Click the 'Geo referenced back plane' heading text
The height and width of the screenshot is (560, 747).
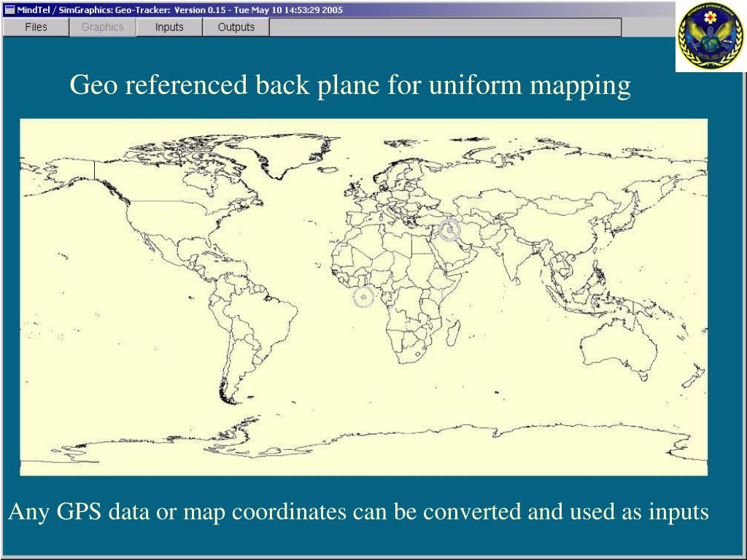[350, 85]
